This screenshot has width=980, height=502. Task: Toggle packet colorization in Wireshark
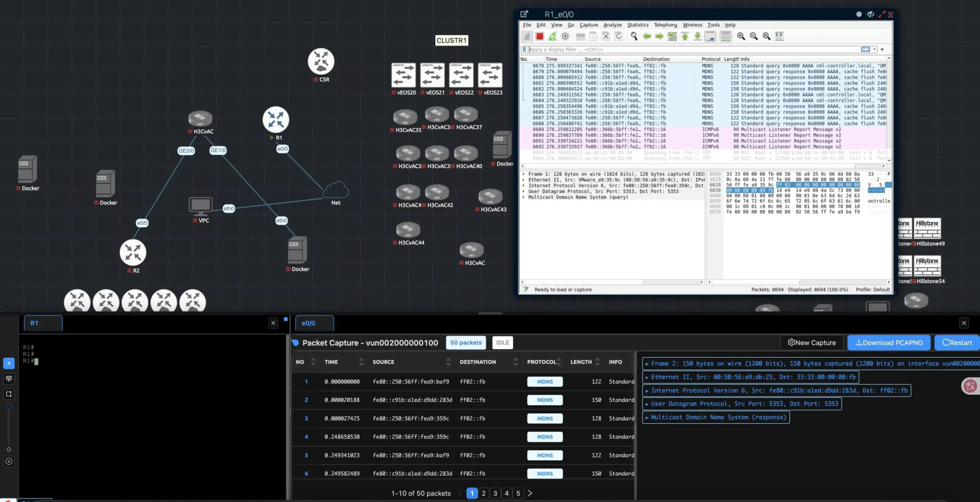[x=725, y=36]
